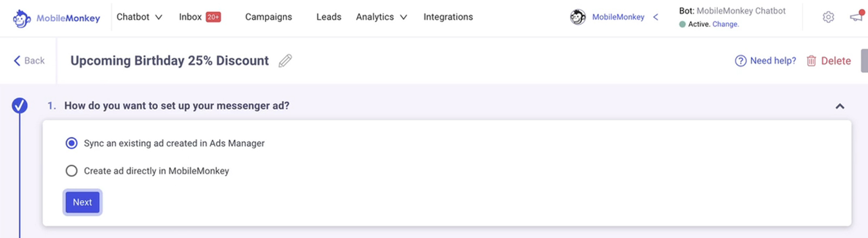This screenshot has width=868, height=238.
Task: Open settings gear icon
Action: (828, 17)
